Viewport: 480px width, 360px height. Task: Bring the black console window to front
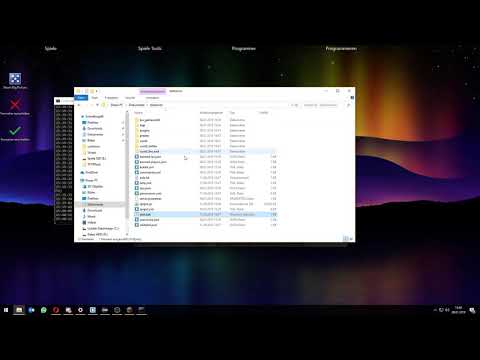[x=64, y=160]
